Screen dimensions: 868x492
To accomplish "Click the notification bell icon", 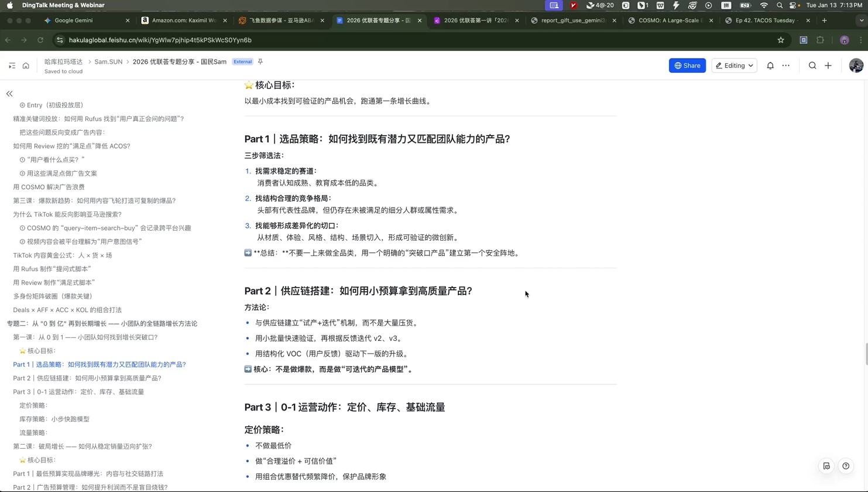I will [770, 66].
